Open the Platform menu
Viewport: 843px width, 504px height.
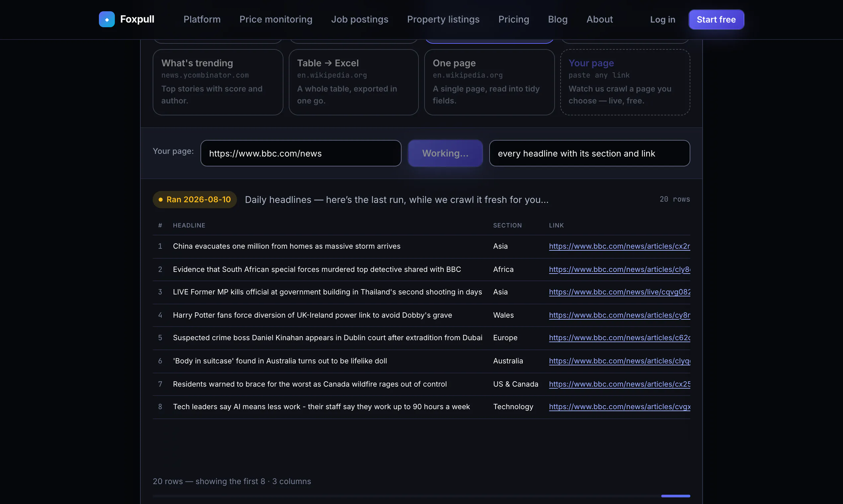point(202,19)
